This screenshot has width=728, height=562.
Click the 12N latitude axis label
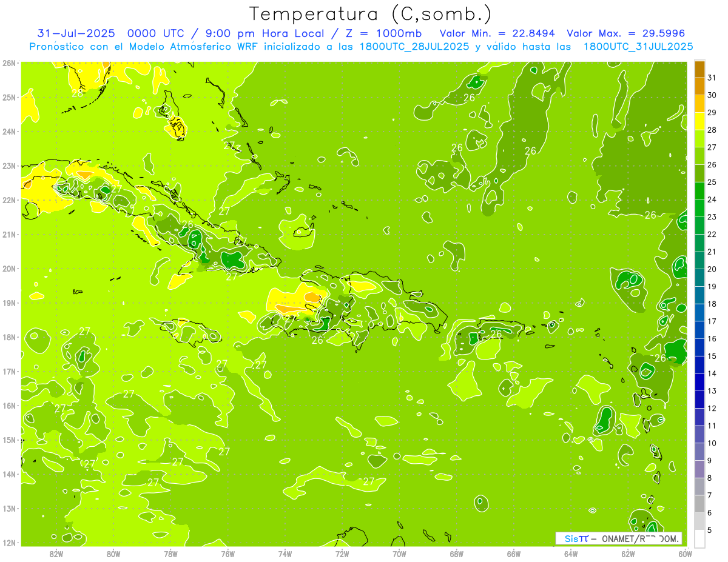click(9, 543)
